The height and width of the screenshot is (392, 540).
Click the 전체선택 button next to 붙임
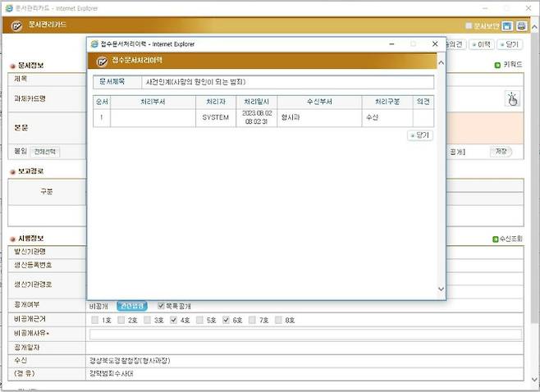point(46,152)
